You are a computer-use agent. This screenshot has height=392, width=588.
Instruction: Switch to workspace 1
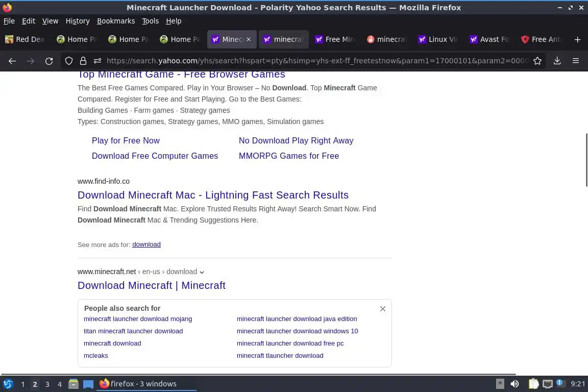[23, 384]
